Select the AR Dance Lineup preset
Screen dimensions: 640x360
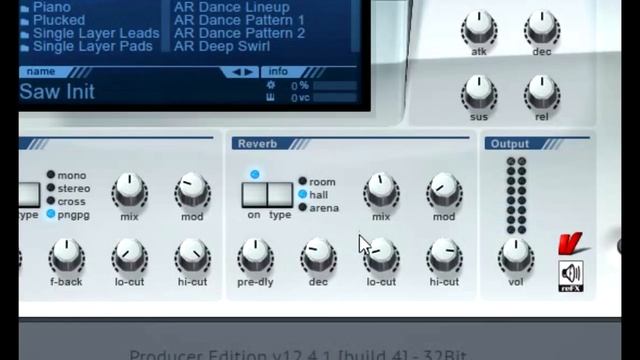pyautogui.click(x=232, y=7)
